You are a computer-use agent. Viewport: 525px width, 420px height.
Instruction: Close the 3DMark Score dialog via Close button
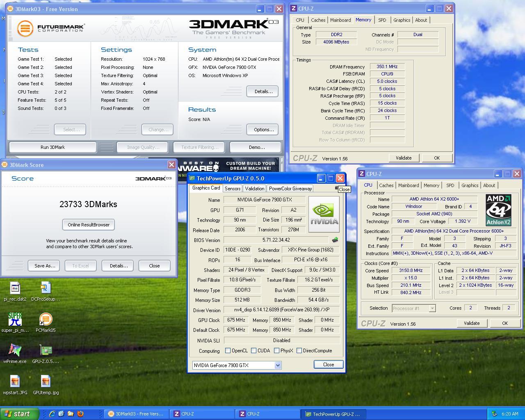[x=154, y=266]
